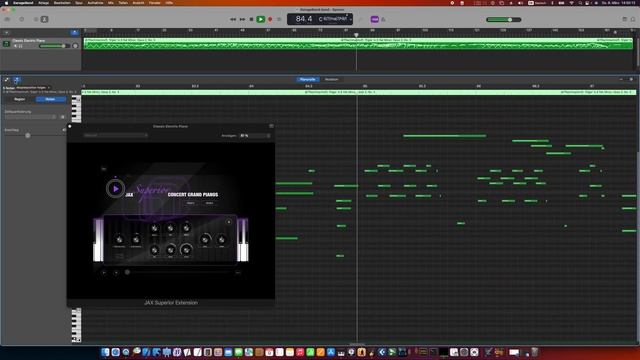Image resolution: width=640 pixels, height=360 pixels.
Task: Open the Library icon in the top-left toolbar
Action: (x=7, y=19)
